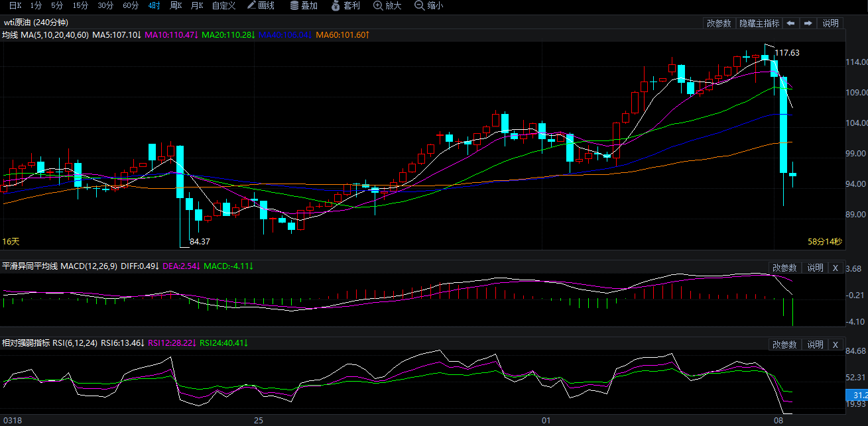The width and height of the screenshot is (868, 426).
Task: Select the 周K weekly timeframe
Action: 176,5
